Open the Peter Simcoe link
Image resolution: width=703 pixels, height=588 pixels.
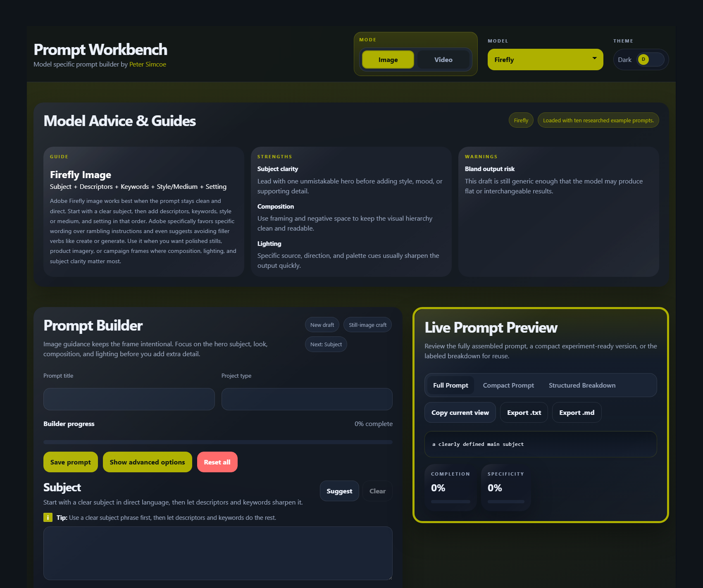click(x=148, y=64)
